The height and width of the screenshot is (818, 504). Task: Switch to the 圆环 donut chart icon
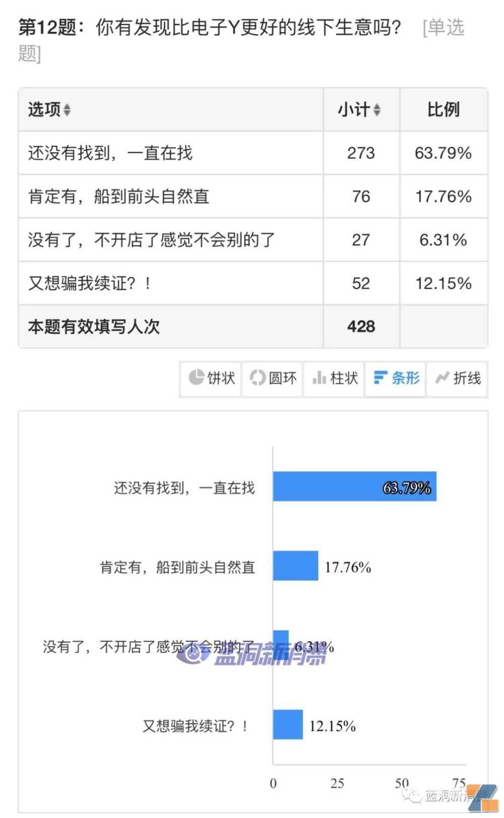[272, 379]
